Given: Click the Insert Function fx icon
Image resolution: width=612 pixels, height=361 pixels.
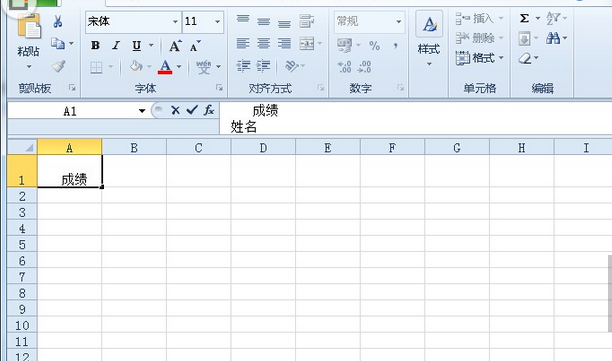Looking at the screenshot, I should coord(209,110).
